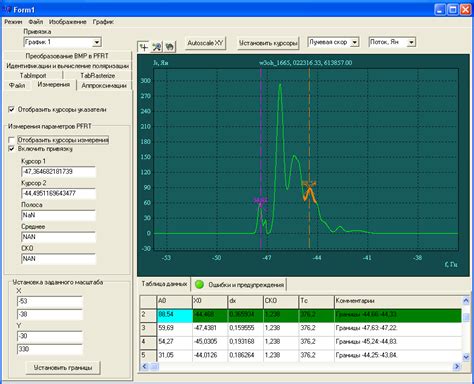This screenshot has height=384, width=474.
Task: Select table row number 5
Action: click(148, 356)
